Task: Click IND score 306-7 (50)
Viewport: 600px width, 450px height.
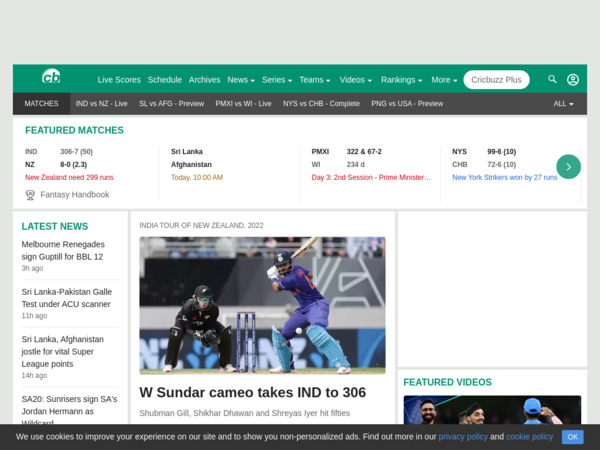Action: click(x=77, y=152)
